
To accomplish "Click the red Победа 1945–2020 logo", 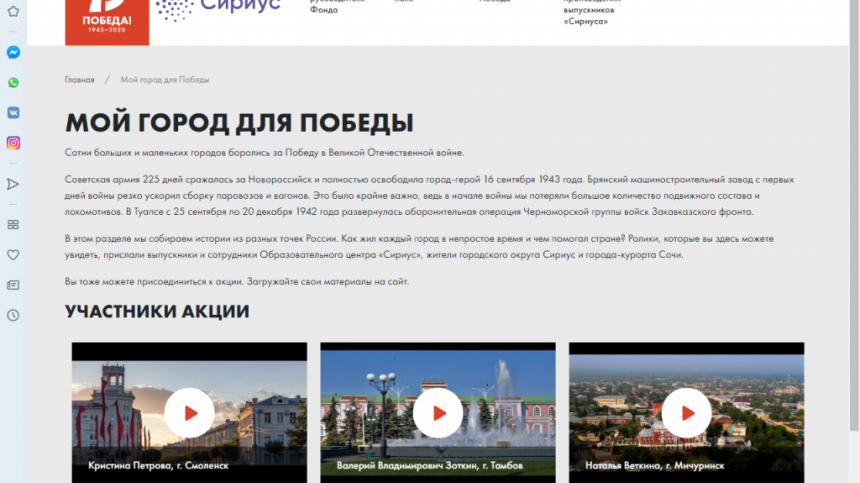I will (x=107, y=22).
